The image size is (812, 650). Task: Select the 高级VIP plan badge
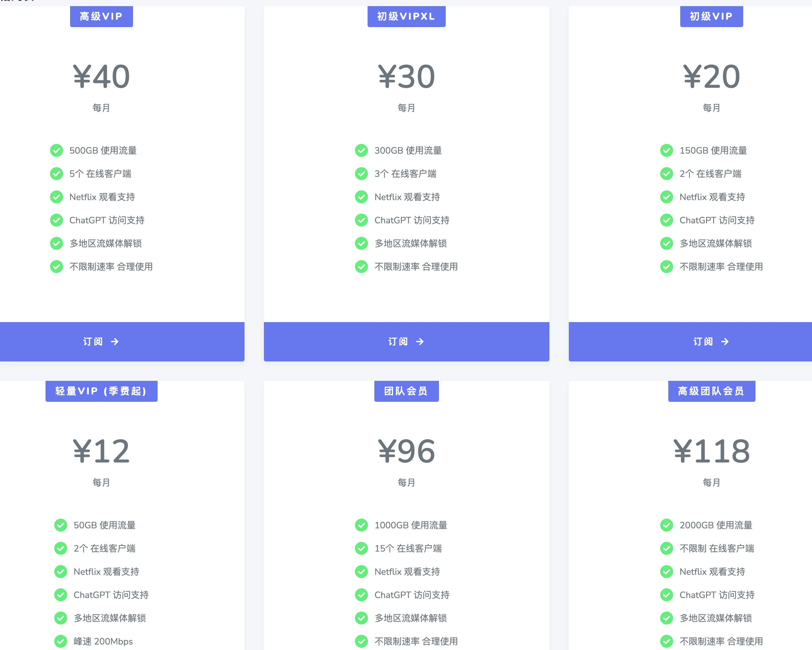101,16
